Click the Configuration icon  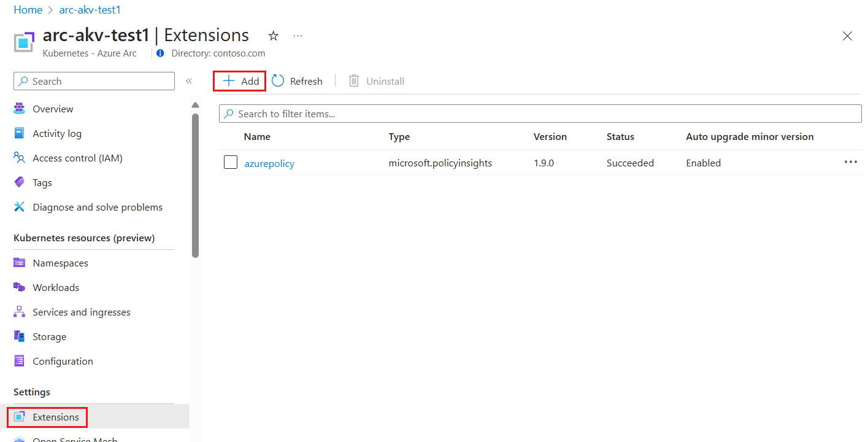(x=20, y=361)
